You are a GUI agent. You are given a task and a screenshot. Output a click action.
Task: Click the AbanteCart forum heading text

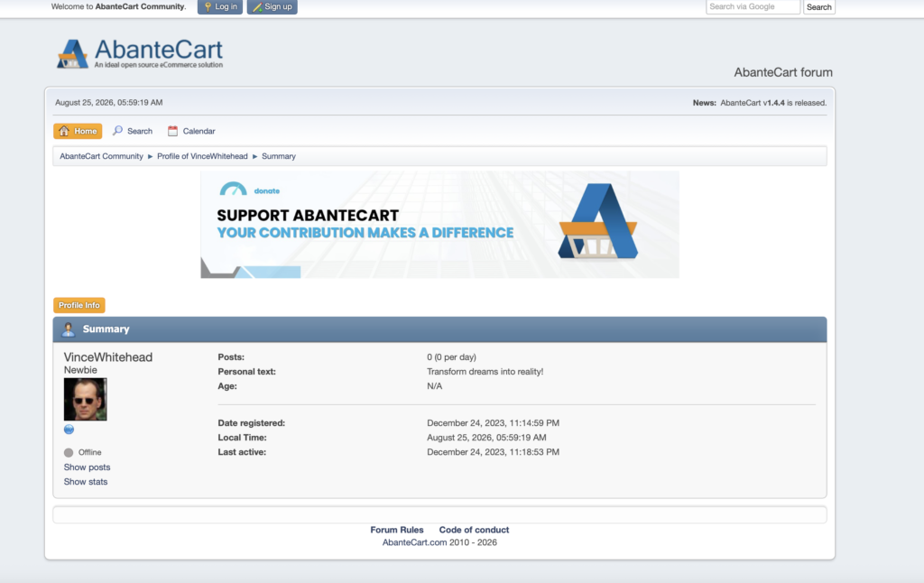point(783,72)
